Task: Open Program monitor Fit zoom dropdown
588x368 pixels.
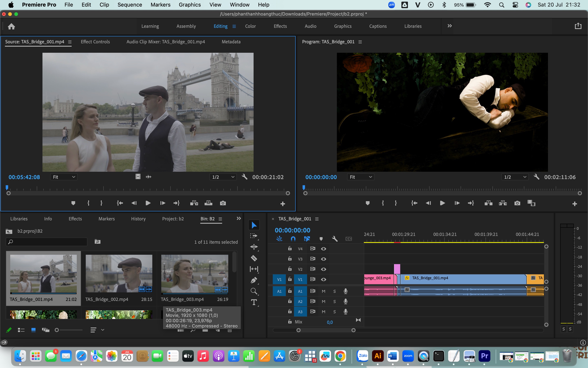Action: pos(361,177)
